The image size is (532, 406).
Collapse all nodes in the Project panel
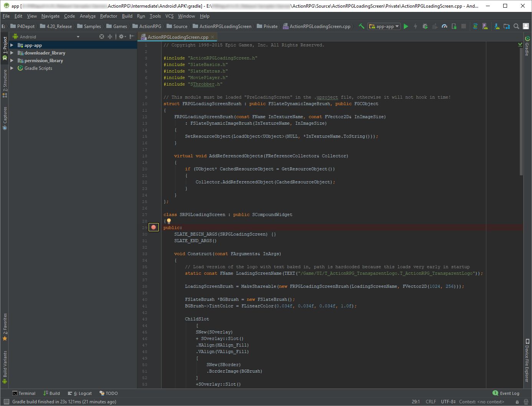coord(110,36)
